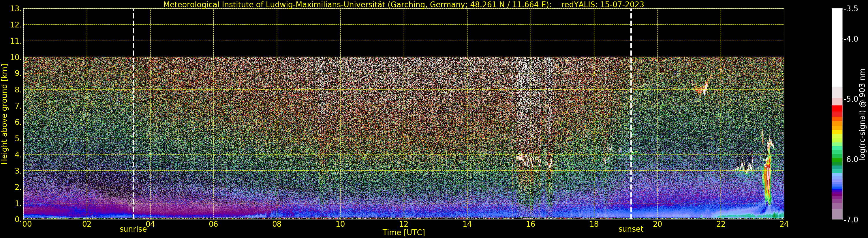The image size is (868, 238).
Task: Select the white dashed sunrise marker line
Action: coord(134,114)
